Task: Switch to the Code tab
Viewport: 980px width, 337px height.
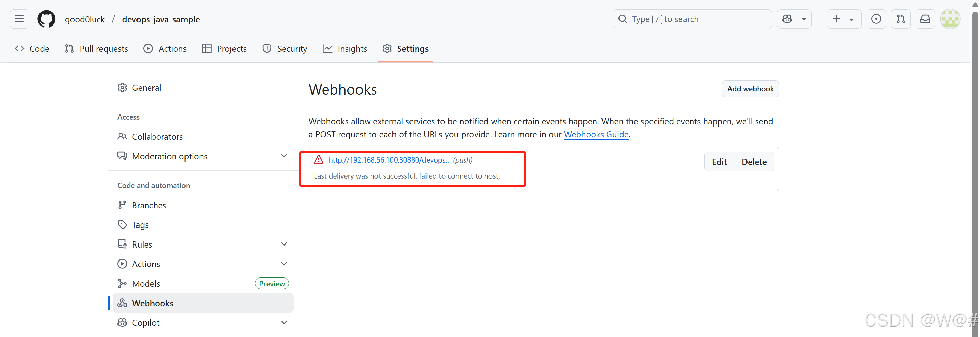Action: tap(32, 49)
